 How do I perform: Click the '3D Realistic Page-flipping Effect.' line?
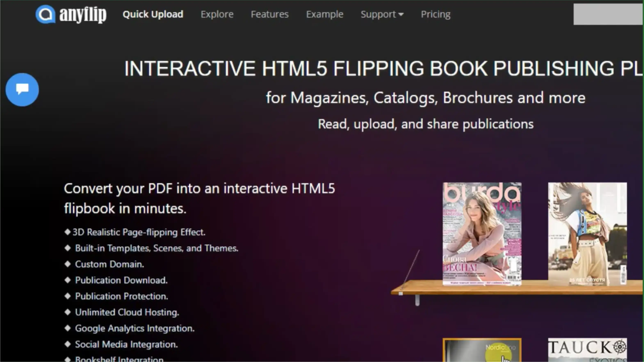139,232
